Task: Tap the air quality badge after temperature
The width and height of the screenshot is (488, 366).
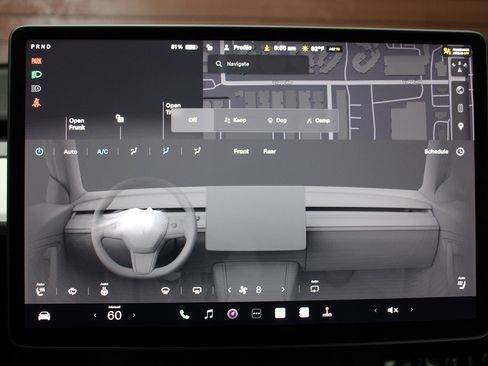Action: pyautogui.click(x=334, y=49)
